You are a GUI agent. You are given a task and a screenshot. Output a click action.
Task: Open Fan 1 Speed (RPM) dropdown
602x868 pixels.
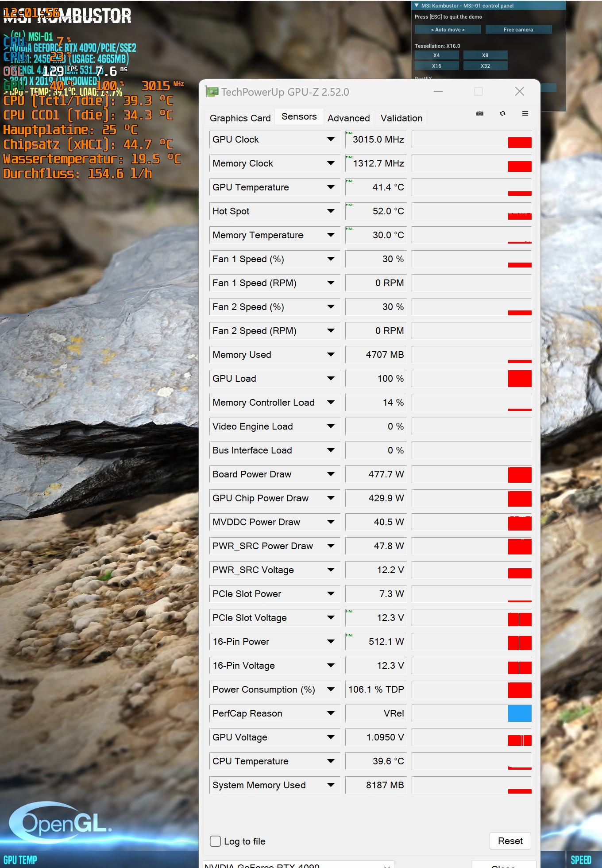point(331,283)
